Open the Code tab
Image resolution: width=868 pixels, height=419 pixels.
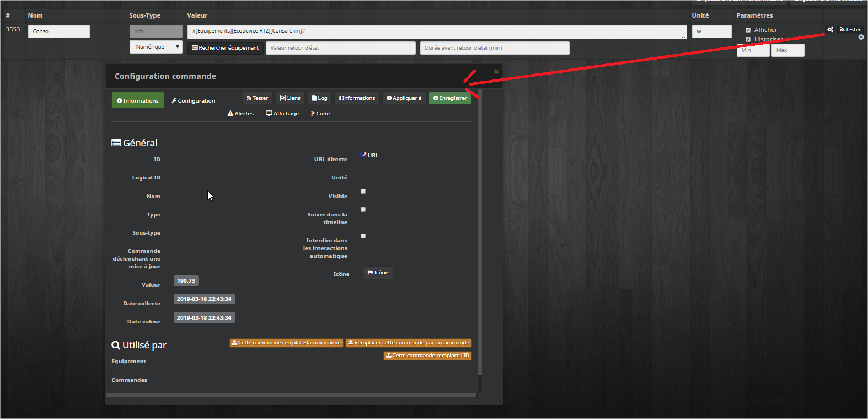point(320,114)
